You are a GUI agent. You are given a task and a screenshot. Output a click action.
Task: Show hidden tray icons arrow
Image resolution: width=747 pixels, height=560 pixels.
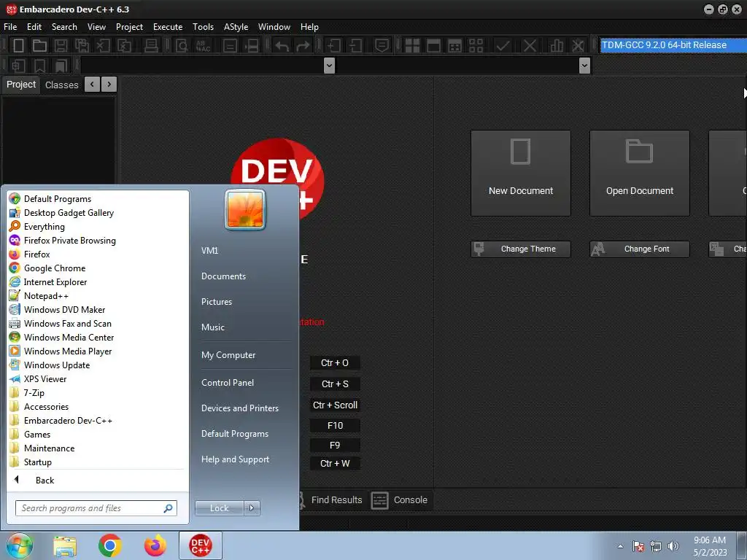tap(620, 546)
